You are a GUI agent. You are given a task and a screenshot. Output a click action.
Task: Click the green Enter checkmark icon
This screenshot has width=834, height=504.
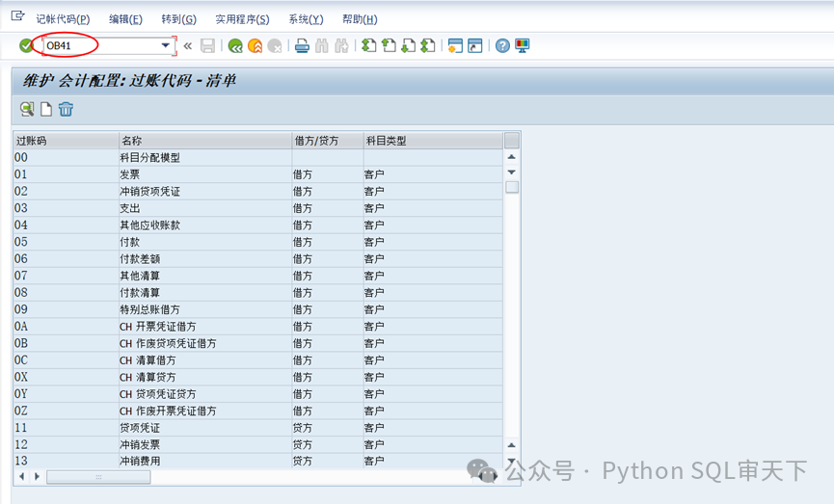click(26, 45)
